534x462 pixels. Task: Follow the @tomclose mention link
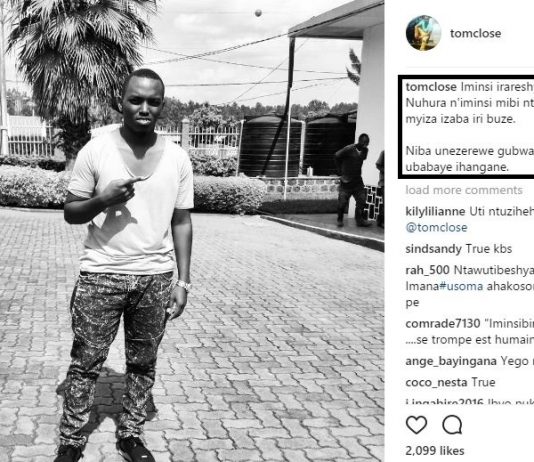point(436,227)
